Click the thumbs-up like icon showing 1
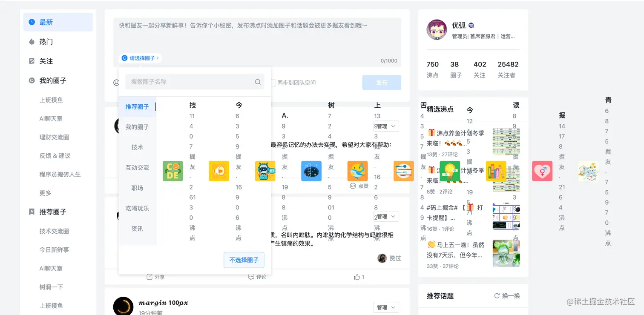This screenshot has height=315, width=644. tap(356, 277)
